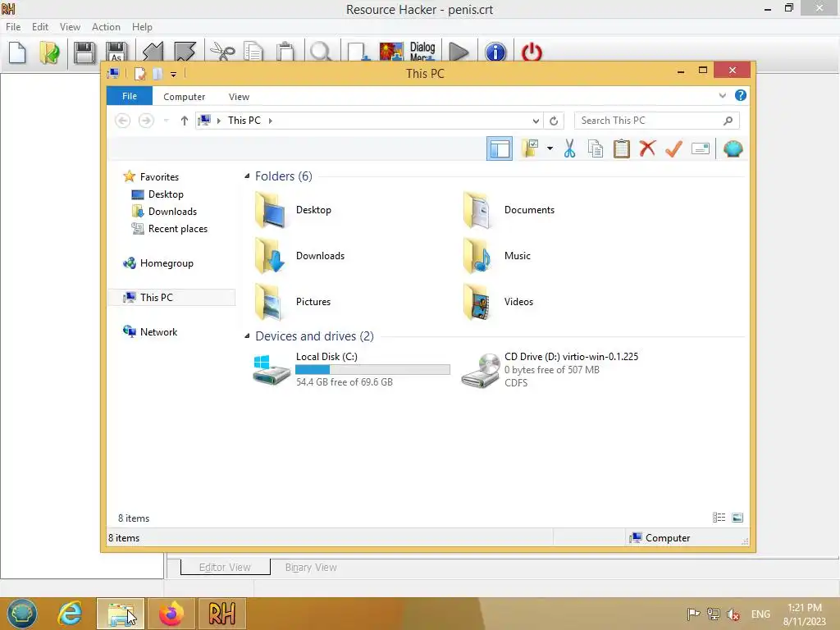Click blue Info icon in Resource Hacker
The width and height of the screenshot is (840, 630).
pyautogui.click(x=495, y=52)
